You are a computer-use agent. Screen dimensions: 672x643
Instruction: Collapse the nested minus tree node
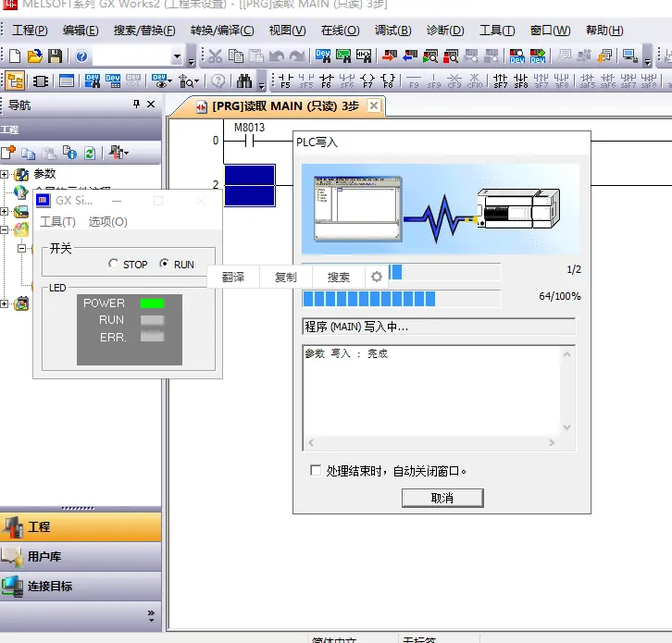[x=21, y=248]
